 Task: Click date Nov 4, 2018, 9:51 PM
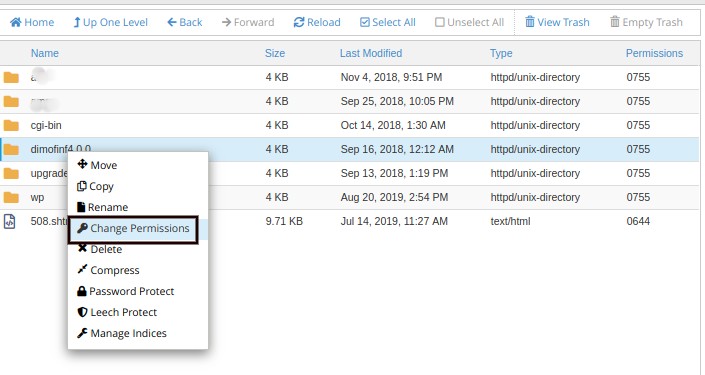point(391,77)
